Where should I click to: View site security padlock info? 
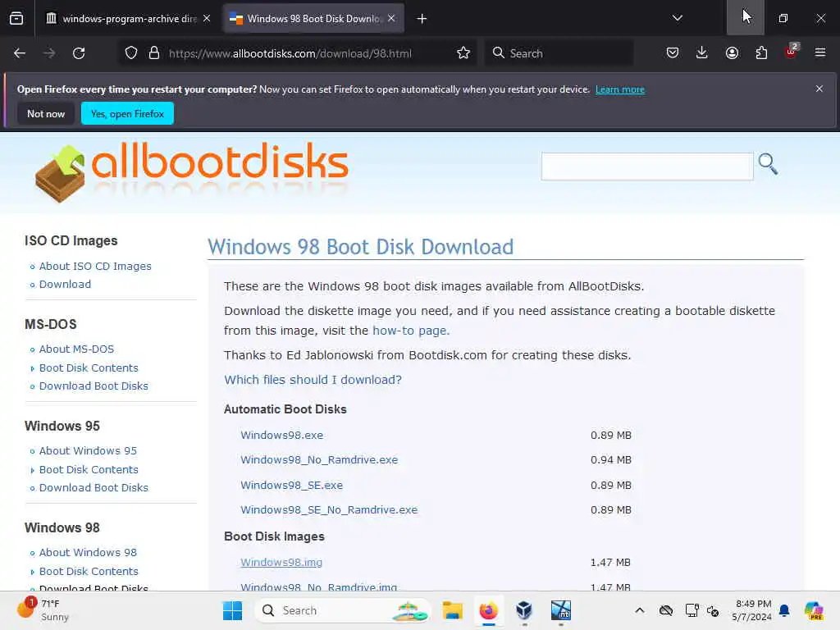[x=154, y=53]
